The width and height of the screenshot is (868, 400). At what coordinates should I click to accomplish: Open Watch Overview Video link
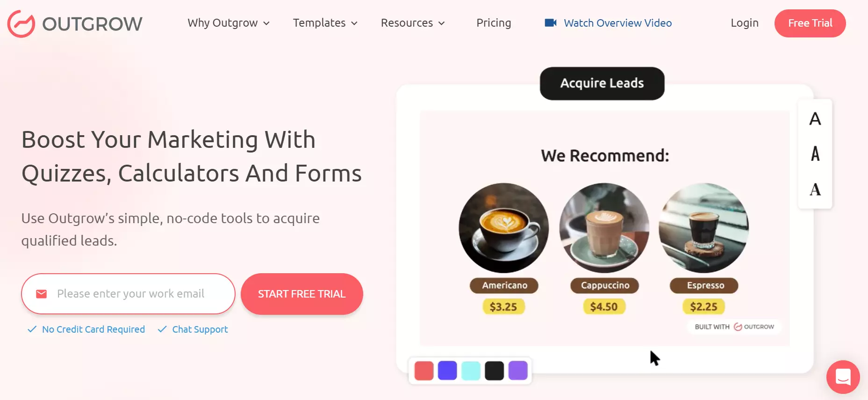point(617,23)
